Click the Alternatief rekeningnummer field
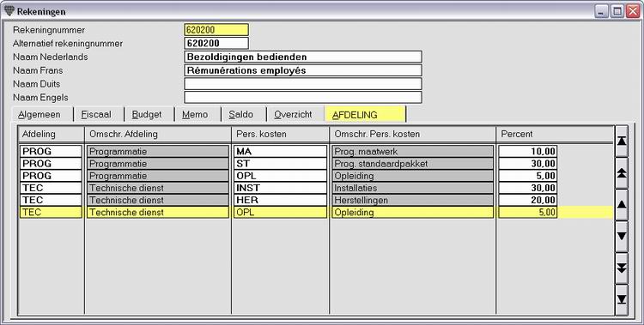 (x=216, y=43)
